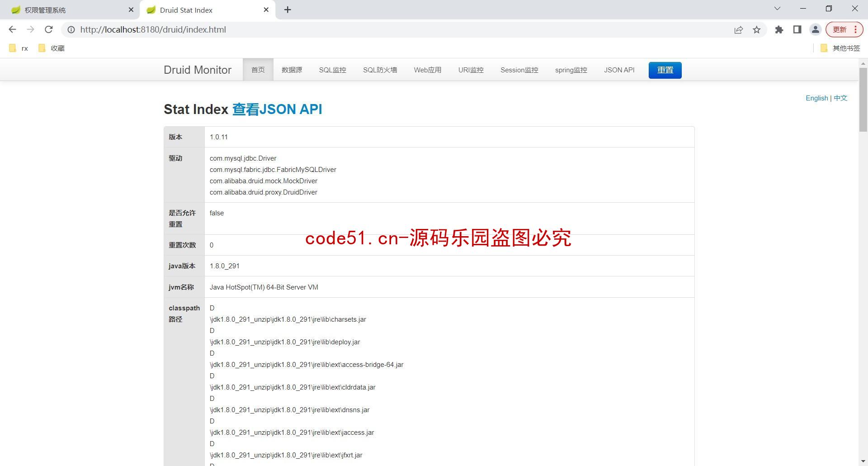Click com.mysql.jdbc.Driver driver entry
Screen dimensions: 868x466
pyautogui.click(x=243, y=158)
